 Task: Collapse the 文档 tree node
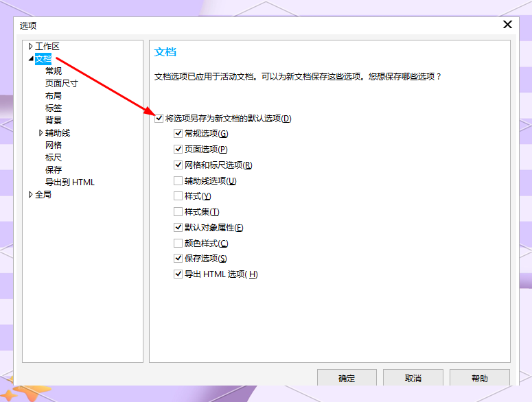click(x=30, y=59)
